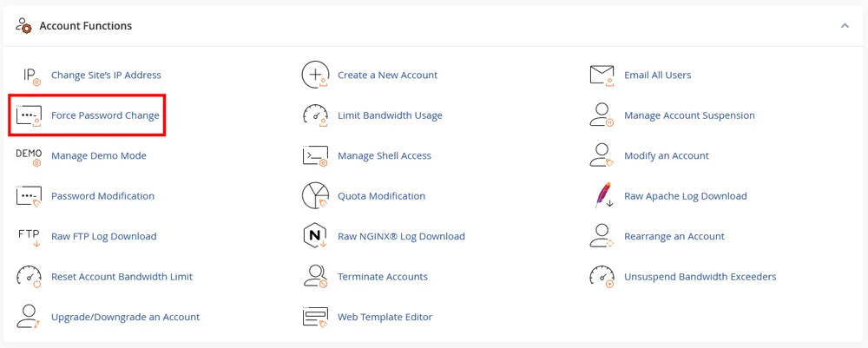Image resolution: width=868 pixels, height=348 pixels.
Task: Click the Unsuspend Bandwidth Exceeders gauge icon
Action: [602, 277]
